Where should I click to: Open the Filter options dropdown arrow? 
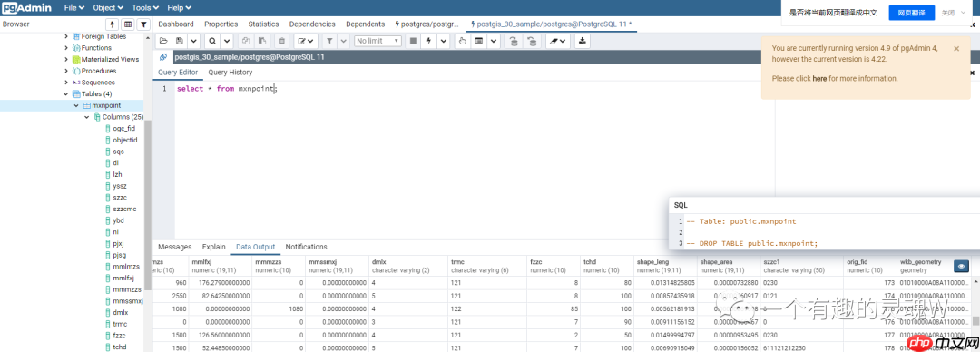pos(343,41)
